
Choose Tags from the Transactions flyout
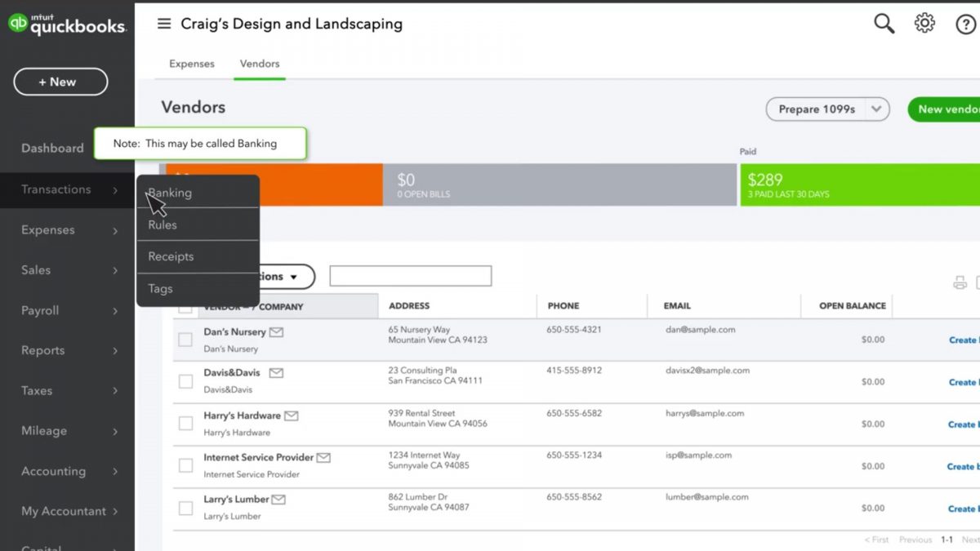[x=198, y=289]
